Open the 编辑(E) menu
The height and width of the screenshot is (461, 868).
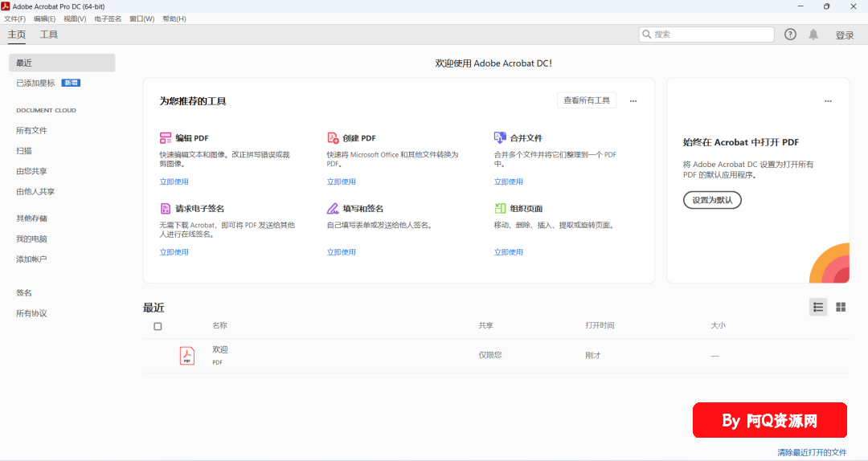click(45, 18)
